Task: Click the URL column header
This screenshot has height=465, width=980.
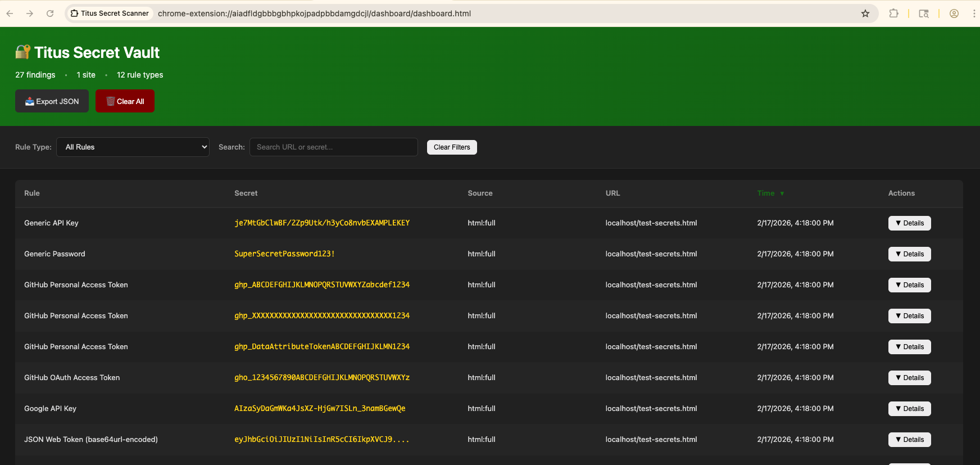Action: coord(612,193)
